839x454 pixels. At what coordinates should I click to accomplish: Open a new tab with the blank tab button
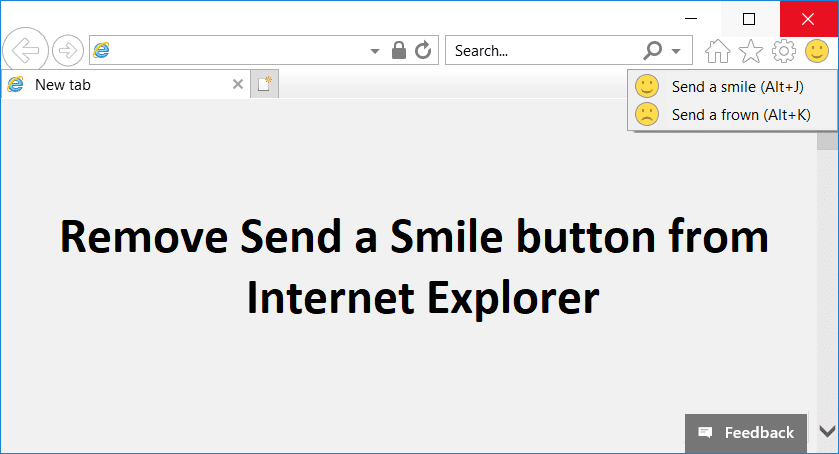pos(264,84)
